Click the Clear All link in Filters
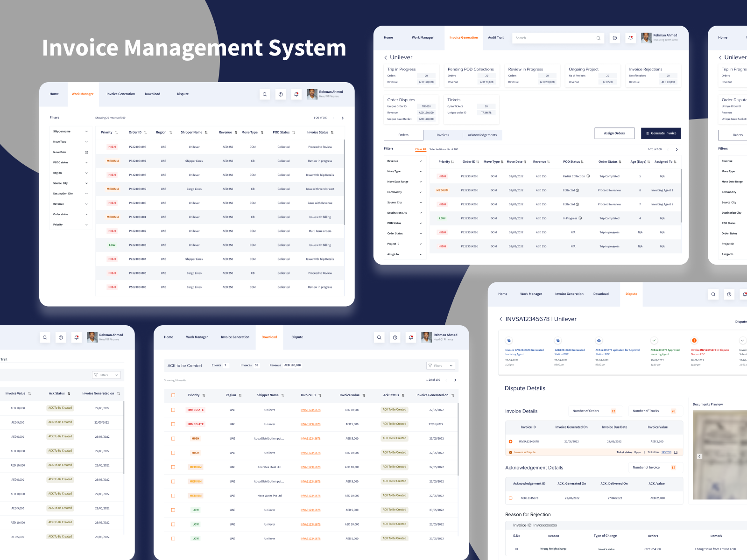 pos(421,149)
